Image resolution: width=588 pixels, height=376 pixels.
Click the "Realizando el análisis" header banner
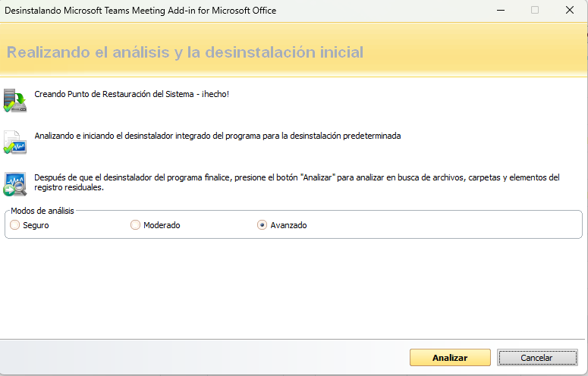tap(185, 52)
